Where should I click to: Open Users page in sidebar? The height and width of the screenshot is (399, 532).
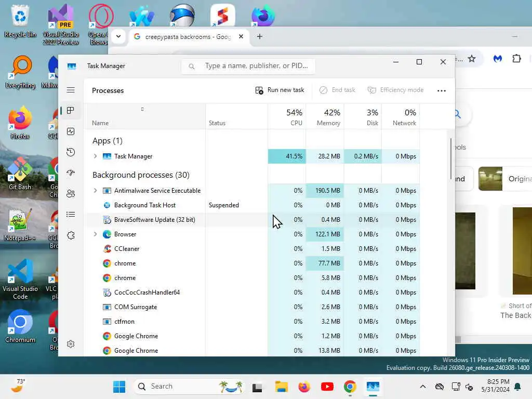[71, 194]
